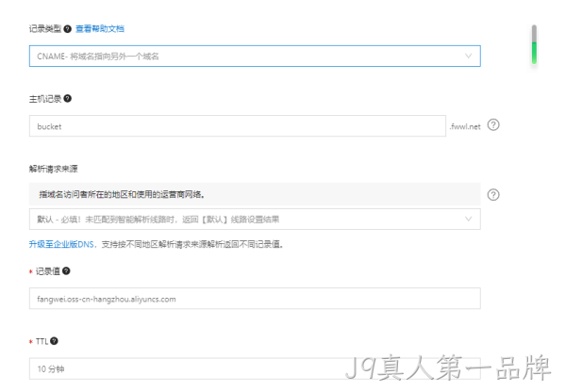The width and height of the screenshot is (565, 392).
Task: Expand the CNAME record type chevron arrow
Action: coord(468,56)
